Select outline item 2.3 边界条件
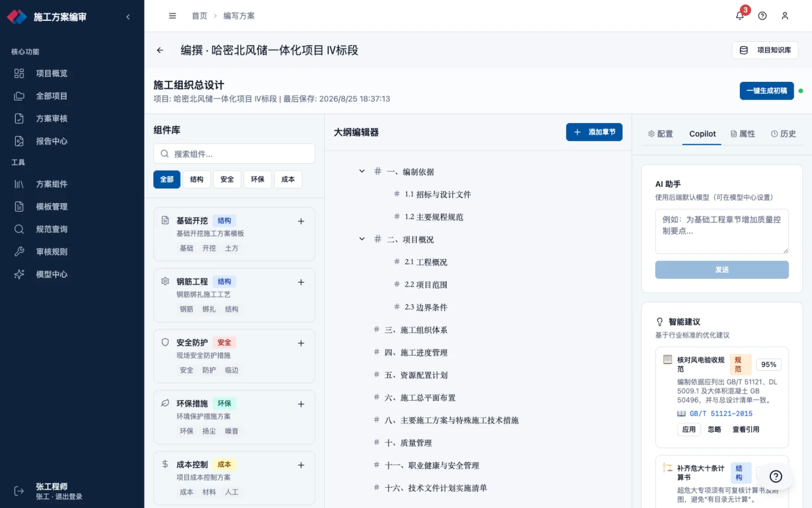812x508 pixels. [x=426, y=307]
